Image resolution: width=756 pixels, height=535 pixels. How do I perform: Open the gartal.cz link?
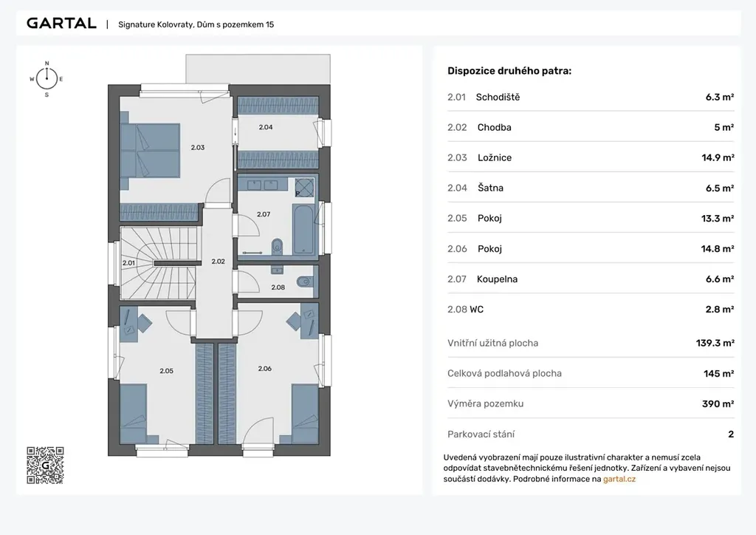point(619,479)
